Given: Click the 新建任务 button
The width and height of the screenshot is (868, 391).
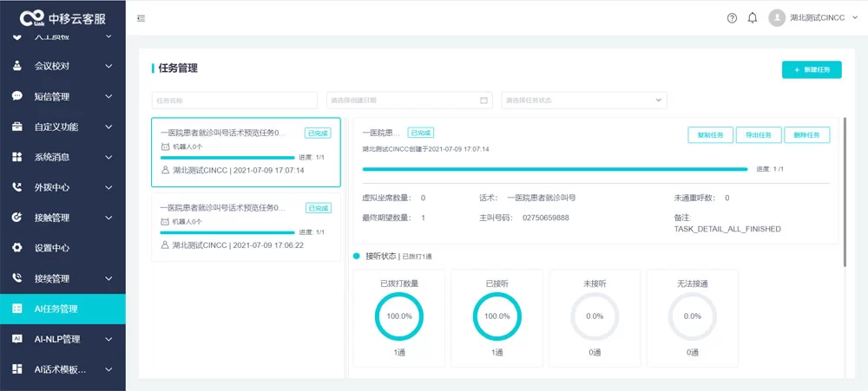Looking at the screenshot, I should (812, 69).
